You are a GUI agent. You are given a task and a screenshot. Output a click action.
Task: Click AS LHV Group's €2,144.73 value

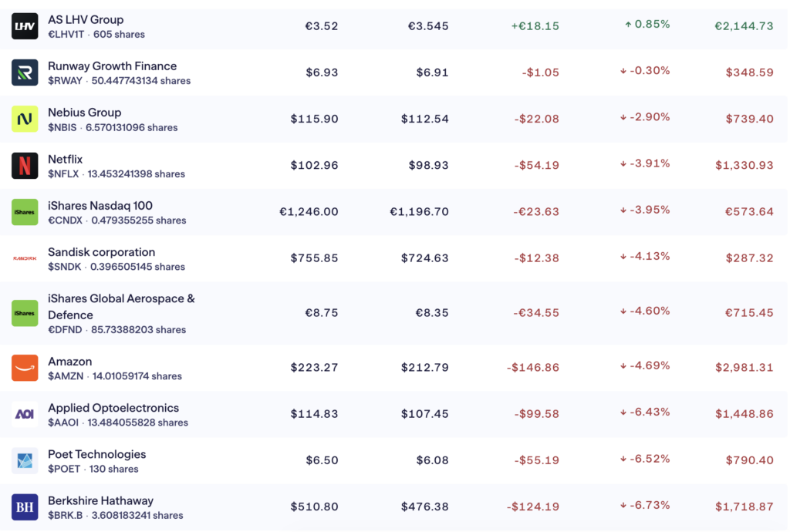coord(744,26)
